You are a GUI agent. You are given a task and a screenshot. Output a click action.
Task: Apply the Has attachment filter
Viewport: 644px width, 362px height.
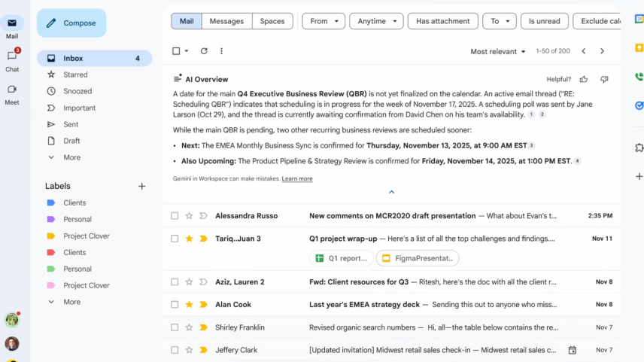point(442,21)
